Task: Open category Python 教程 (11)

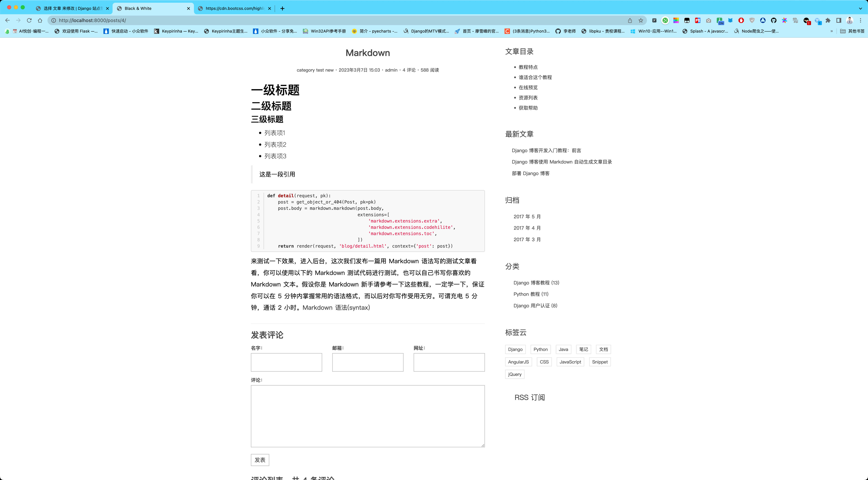Action: tap(531, 294)
